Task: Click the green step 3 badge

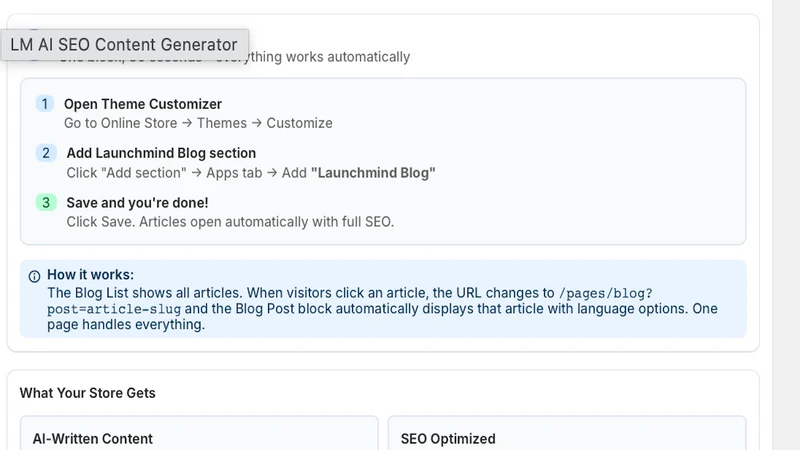Action: [x=46, y=203]
